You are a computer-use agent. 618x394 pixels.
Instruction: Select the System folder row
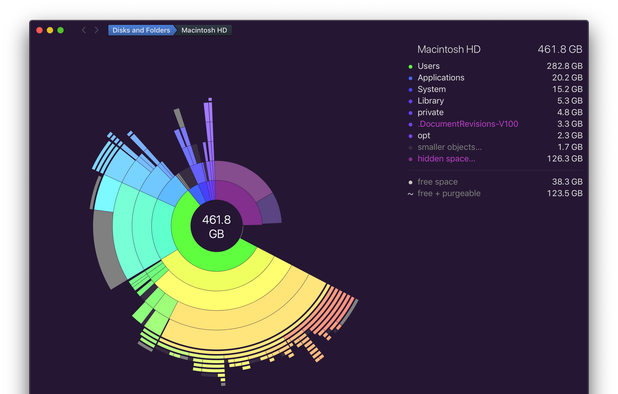pyautogui.click(x=495, y=89)
